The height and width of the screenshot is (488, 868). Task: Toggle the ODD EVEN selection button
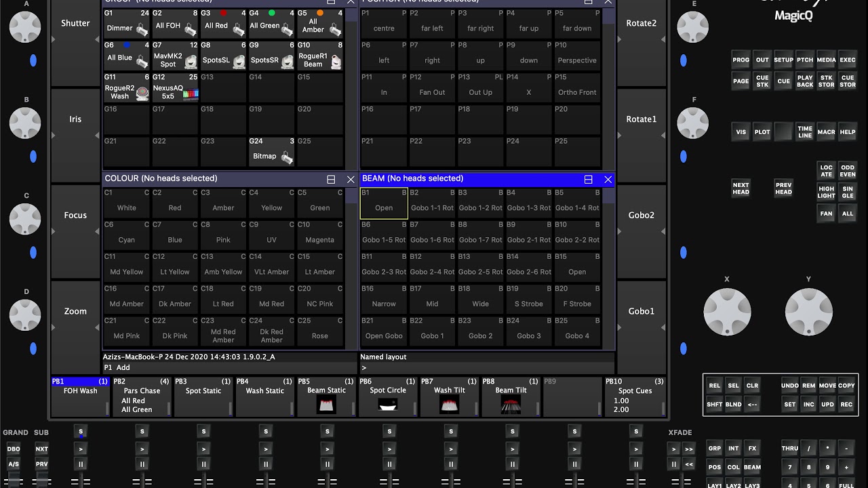point(848,171)
